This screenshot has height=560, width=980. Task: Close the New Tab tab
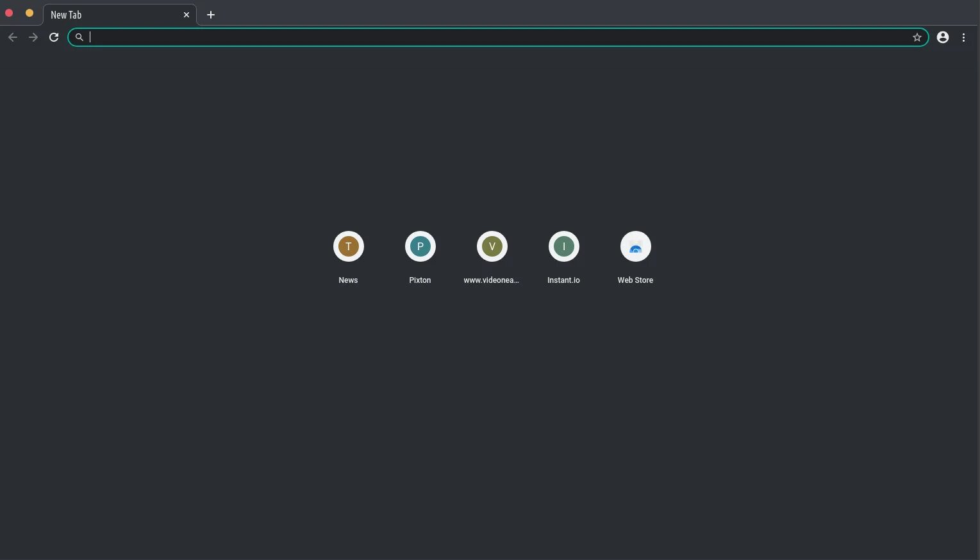[187, 15]
